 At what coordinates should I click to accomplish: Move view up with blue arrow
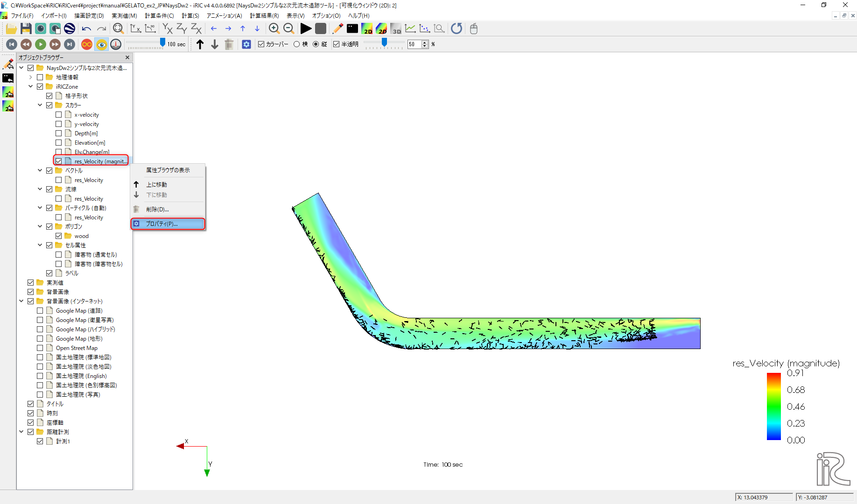pyautogui.click(x=243, y=29)
